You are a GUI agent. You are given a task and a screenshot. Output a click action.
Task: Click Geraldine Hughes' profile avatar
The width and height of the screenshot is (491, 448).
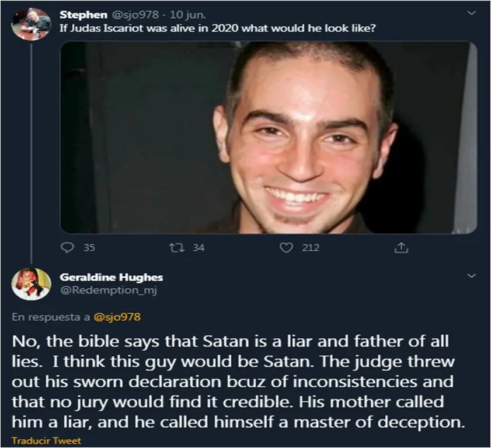30,283
